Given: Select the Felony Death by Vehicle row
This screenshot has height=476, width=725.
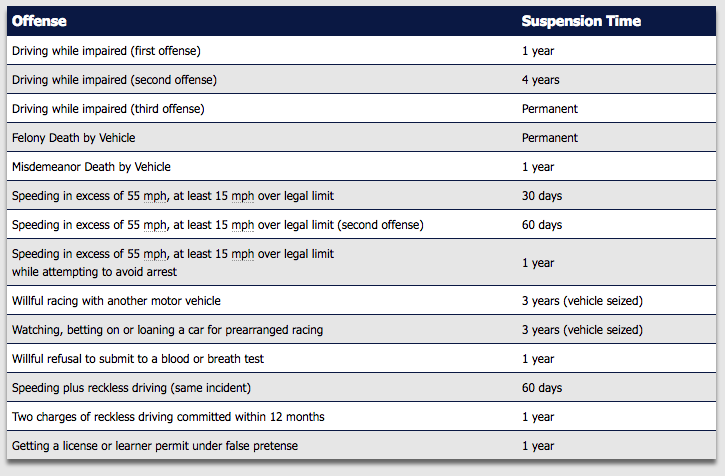Looking at the screenshot, I should (73, 138).
